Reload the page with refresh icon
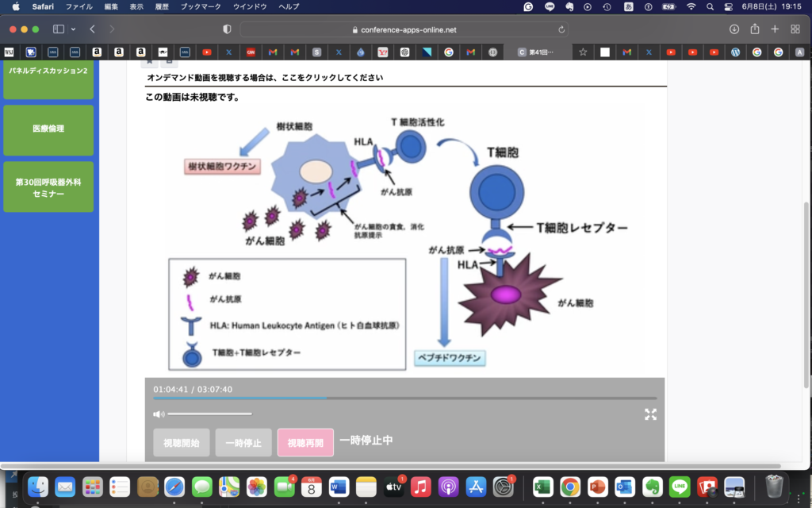Screen dimensions: 812x508 (x=562, y=29)
